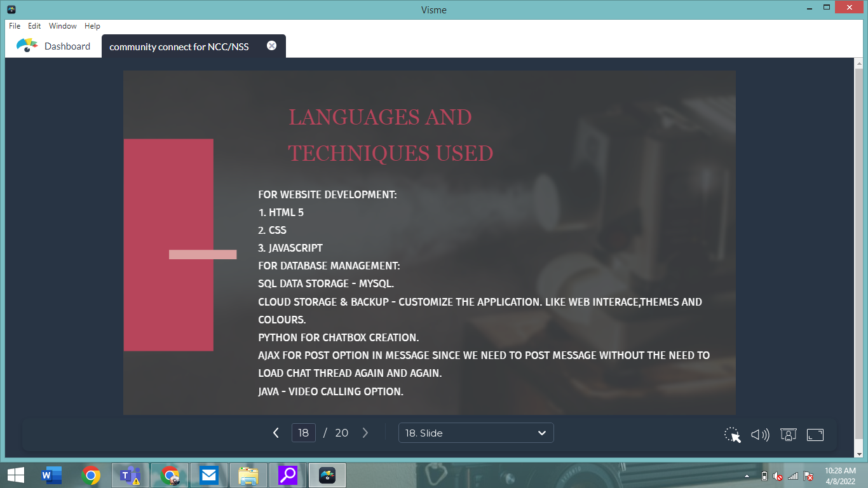
Task: Open the Mail app from the taskbar
Action: (209, 475)
